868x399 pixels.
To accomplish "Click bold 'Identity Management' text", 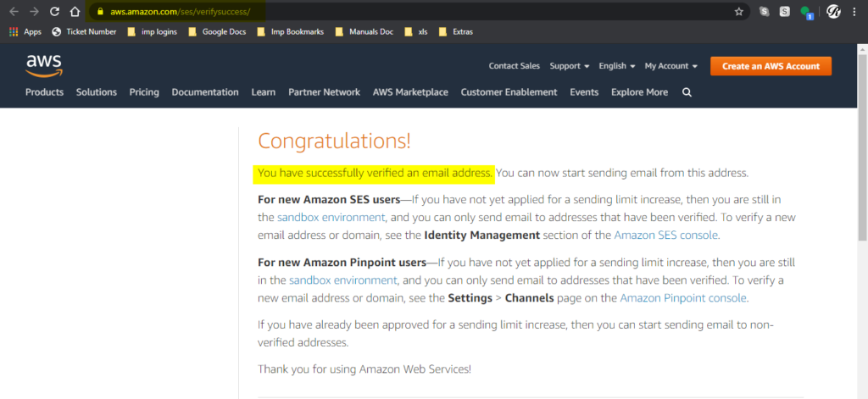I will 481,236.
